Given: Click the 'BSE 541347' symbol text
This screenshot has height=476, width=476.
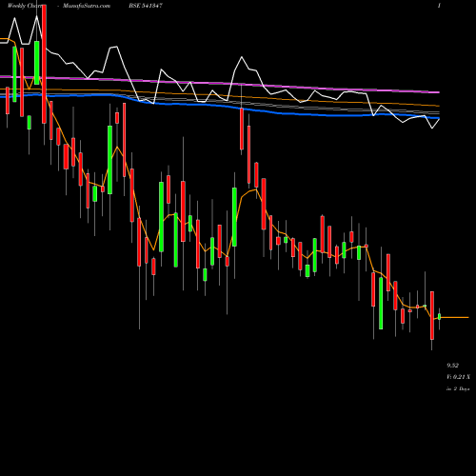Looking at the screenshot, I should coord(147,6).
